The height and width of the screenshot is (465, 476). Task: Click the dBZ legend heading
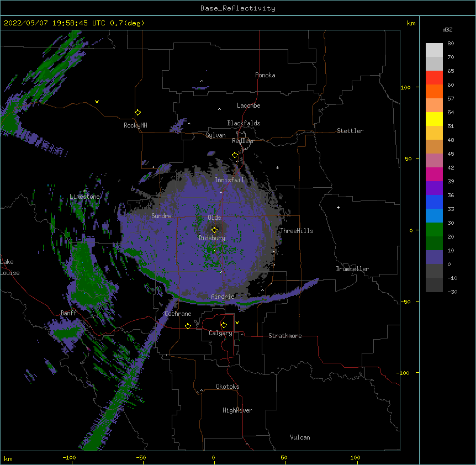(447, 30)
